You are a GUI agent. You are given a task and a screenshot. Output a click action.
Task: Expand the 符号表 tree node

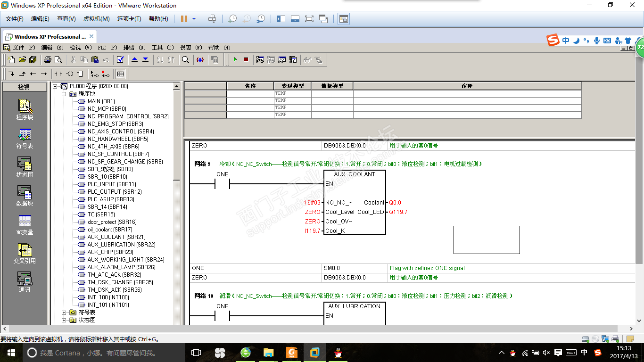(x=64, y=313)
